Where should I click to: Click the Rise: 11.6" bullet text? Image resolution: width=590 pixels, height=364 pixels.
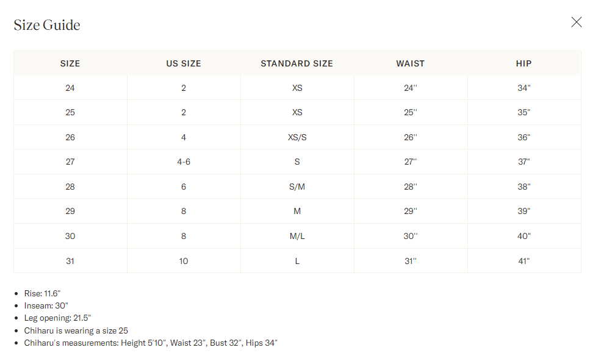[42, 293]
